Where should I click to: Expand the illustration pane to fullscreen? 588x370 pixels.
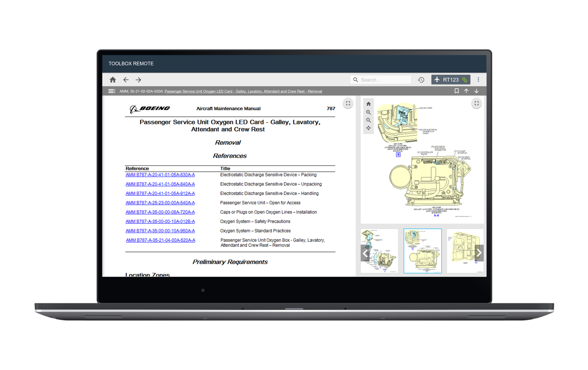pos(477,103)
